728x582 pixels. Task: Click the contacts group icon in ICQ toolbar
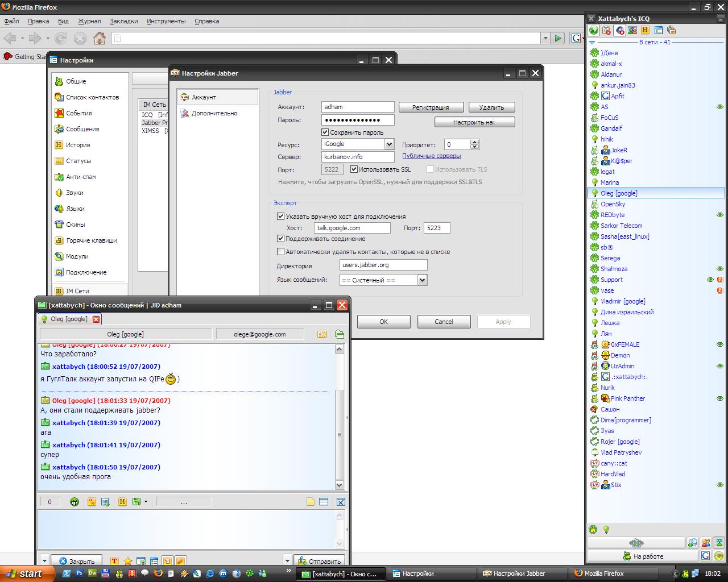(x=632, y=31)
